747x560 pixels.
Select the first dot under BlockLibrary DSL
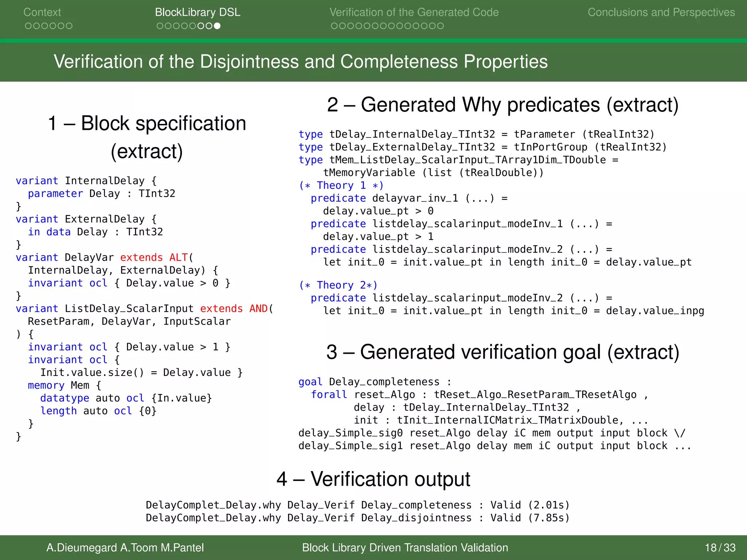click(160, 26)
